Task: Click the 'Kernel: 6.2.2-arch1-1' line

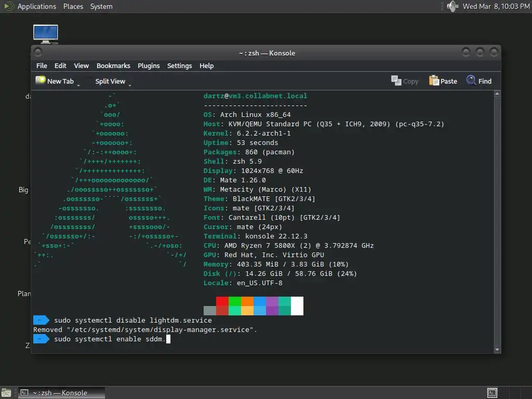Action: pos(247,134)
